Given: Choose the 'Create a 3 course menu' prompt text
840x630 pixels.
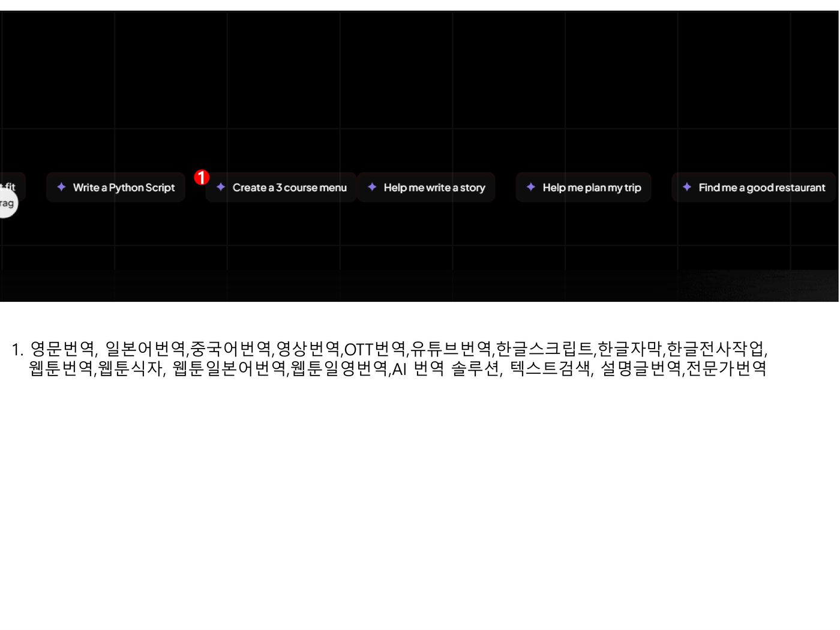Looking at the screenshot, I should point(289,188).
